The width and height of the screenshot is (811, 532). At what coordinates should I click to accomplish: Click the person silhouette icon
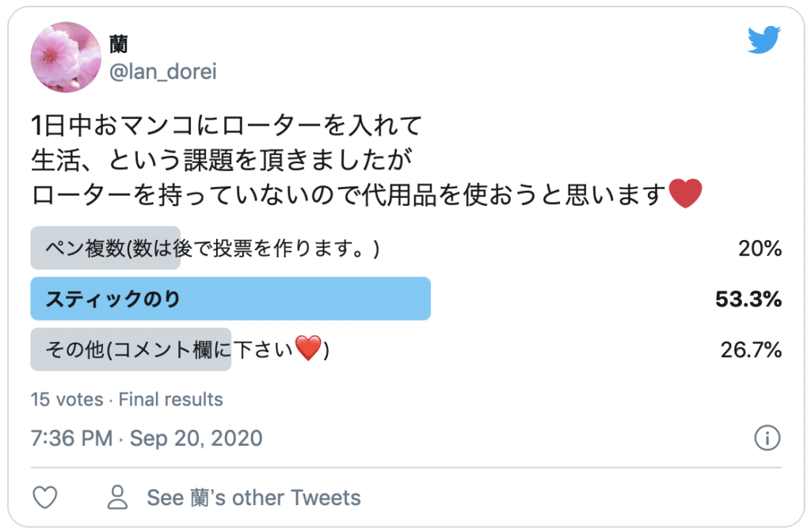point(118,497)
